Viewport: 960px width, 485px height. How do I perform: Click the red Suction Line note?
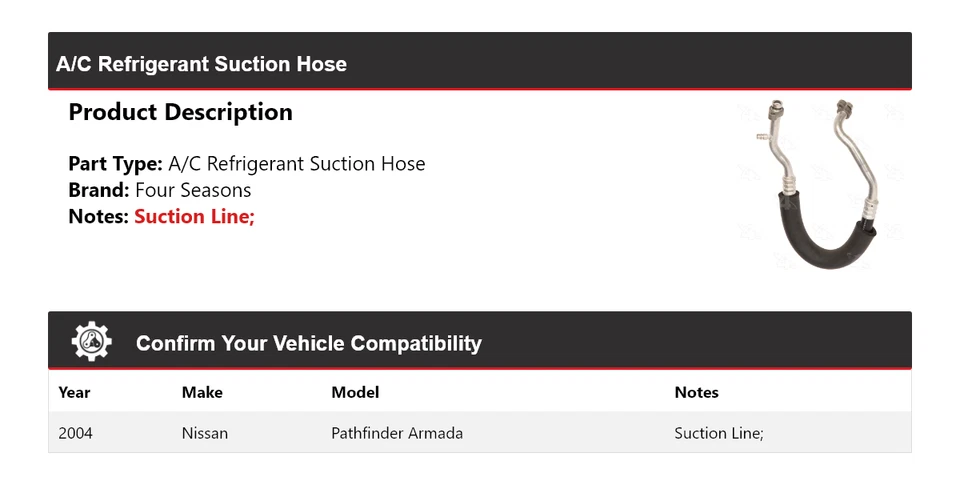point(194,216)
